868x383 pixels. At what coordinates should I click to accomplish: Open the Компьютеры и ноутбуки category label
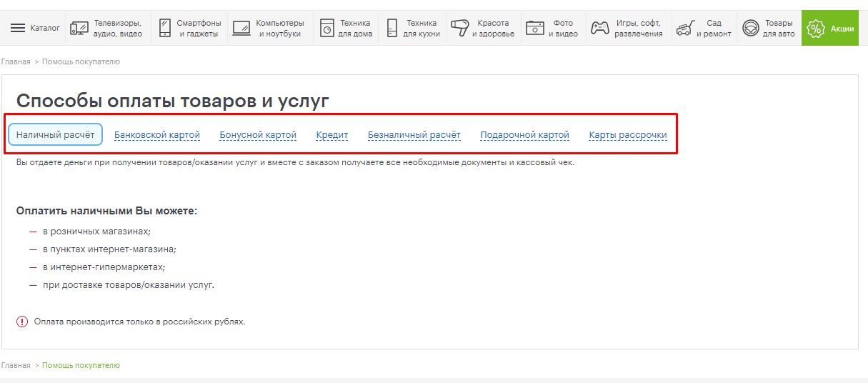click(x=279, y=29)
